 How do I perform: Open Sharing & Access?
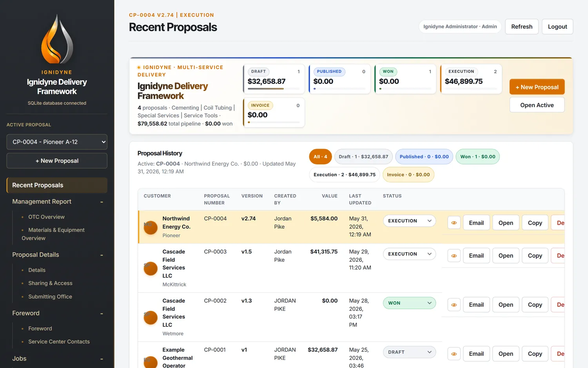[50, 283]
